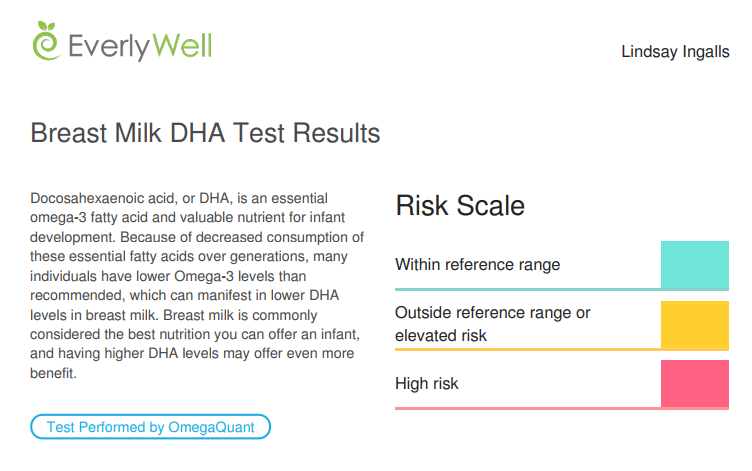752x471 pixels.
Task: Click the green leaves atop the logo
Action: [x=47, y=26]
